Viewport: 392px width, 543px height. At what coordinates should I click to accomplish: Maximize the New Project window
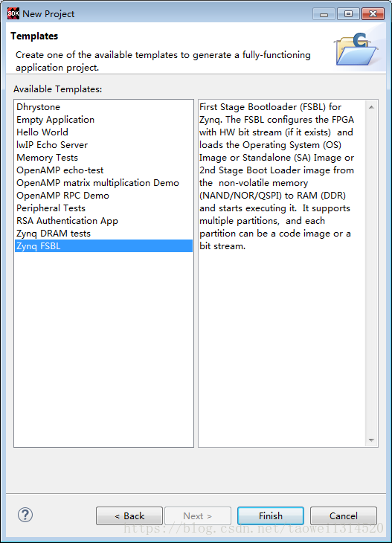tap(348, 14)
